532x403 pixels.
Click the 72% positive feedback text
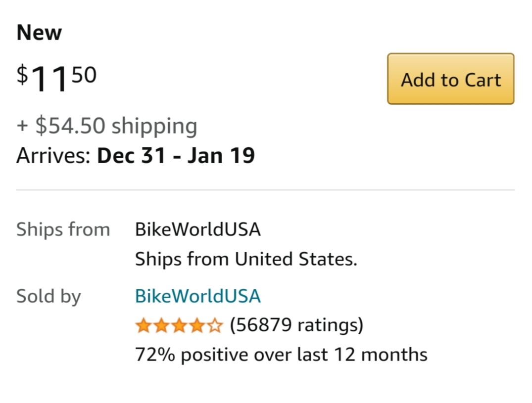[x=281, y=355]
